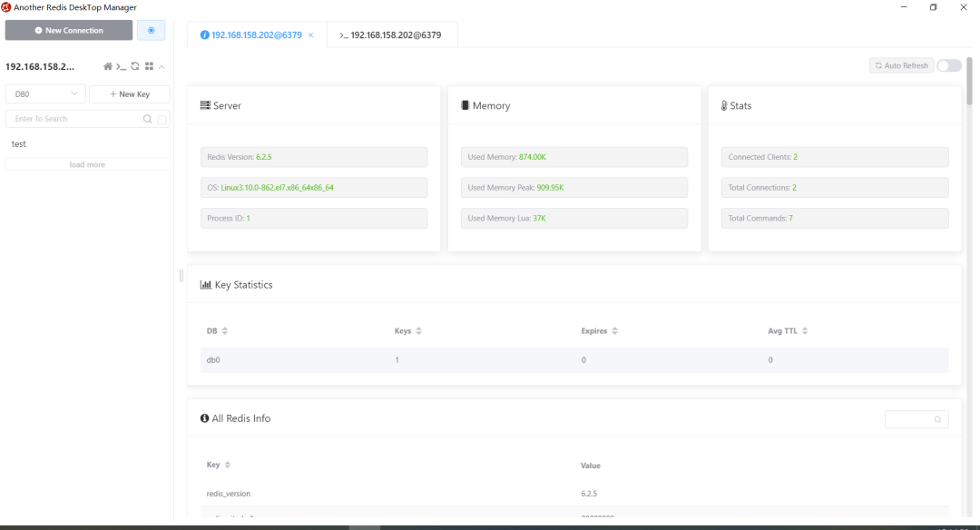
Task: Refresh connection with the circular arrow icon
Action: (135, 66)
